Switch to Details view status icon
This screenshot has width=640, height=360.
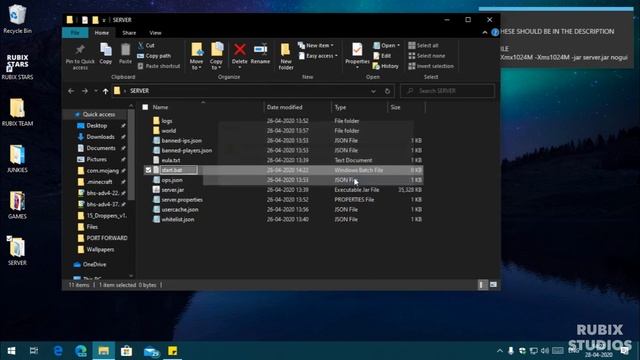pos(482,284)
